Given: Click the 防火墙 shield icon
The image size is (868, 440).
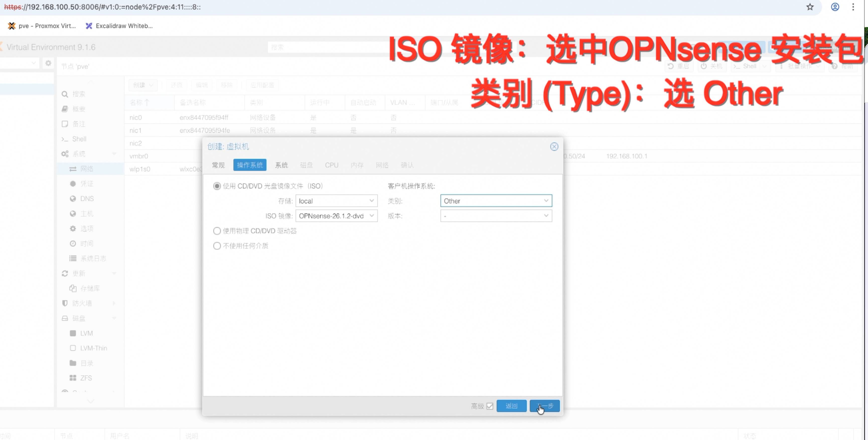Looking at the screenshot, I should (x=65, y=303).
